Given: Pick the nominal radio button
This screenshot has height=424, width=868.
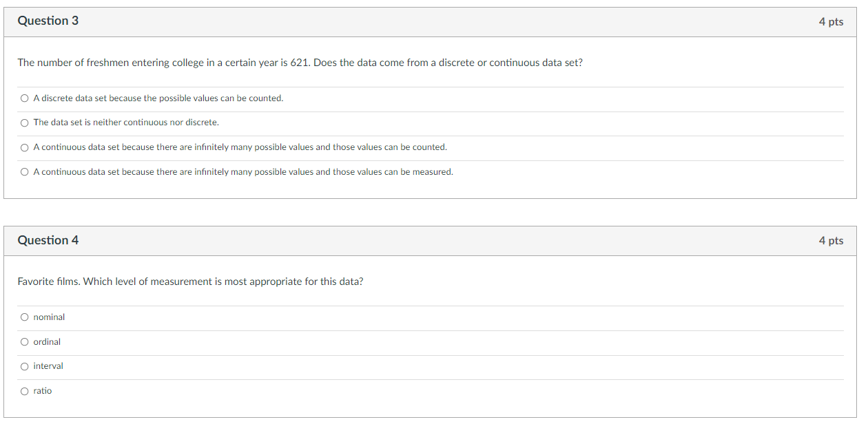Looking at the screenshot, I should click(x=25, y=317).
